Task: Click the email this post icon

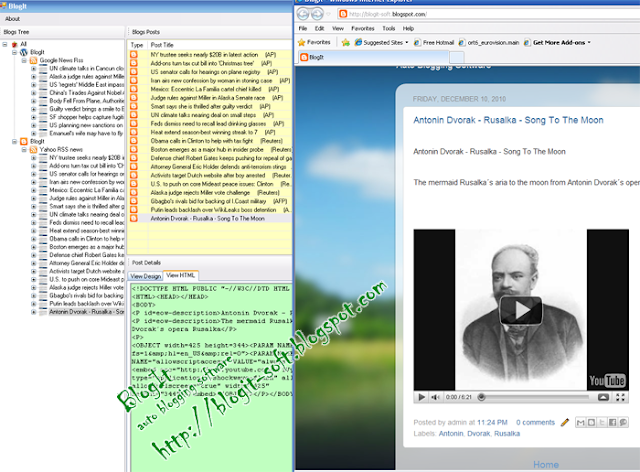Action: 580,423
